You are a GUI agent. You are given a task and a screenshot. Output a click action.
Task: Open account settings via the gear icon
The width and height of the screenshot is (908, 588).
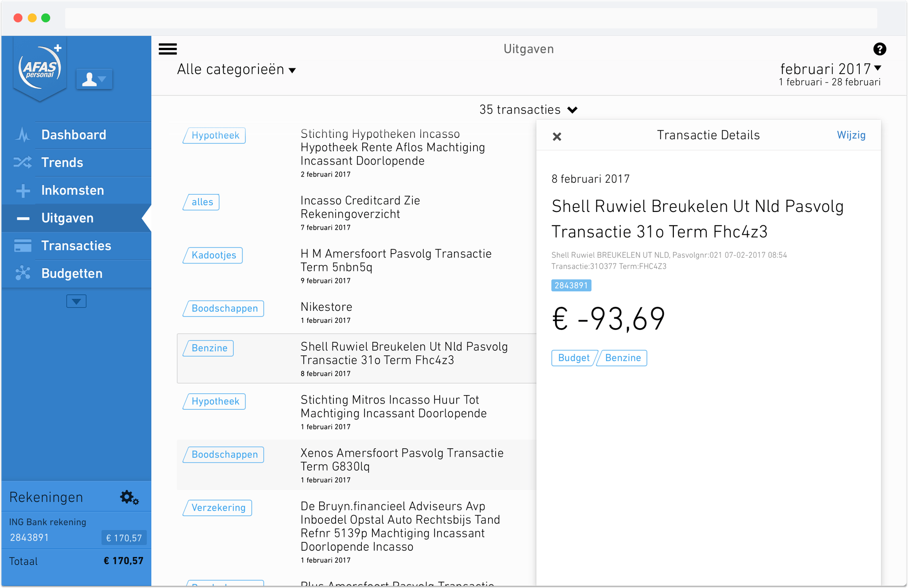coord(128,497)
